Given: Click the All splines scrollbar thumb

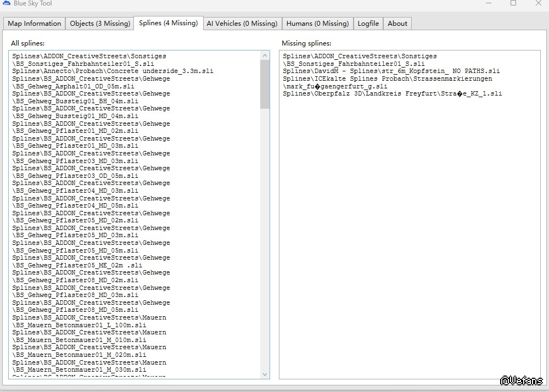Looking at the screenshot, I should (x=265, y=85).
